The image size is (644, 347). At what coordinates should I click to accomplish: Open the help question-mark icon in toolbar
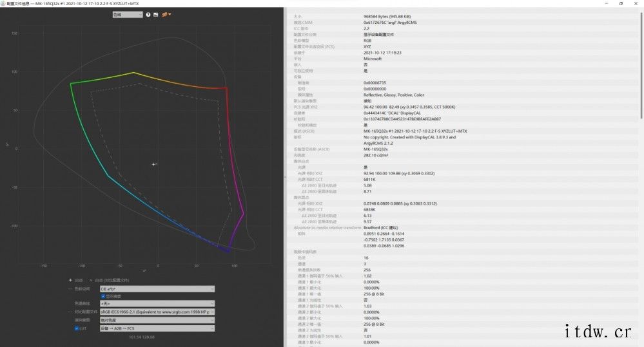[x=148, y=15]
